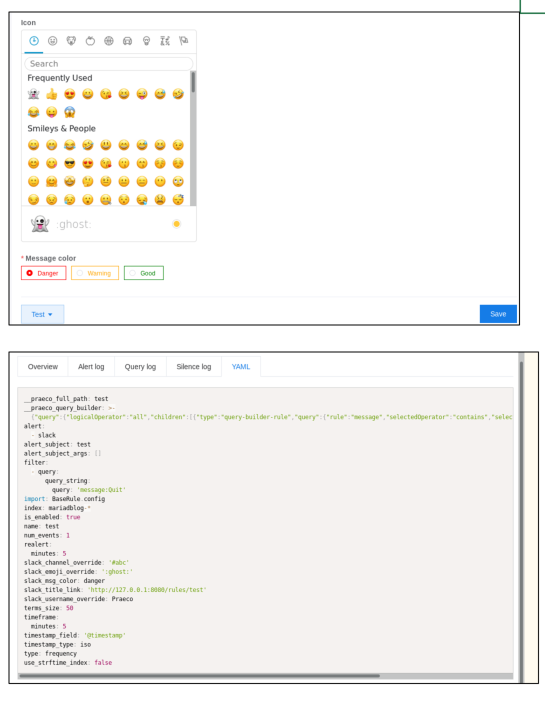Pick the ghost emoji in Frequently Used
This screenshot has height=706, width=545.
point(33,94)
